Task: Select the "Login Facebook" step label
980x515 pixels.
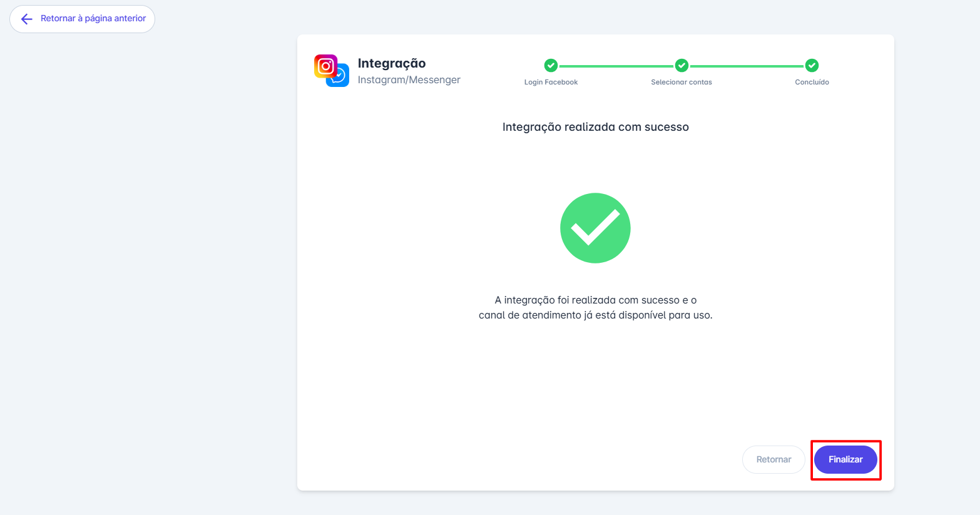Action: pyautogui.click(x=551, y=82)
